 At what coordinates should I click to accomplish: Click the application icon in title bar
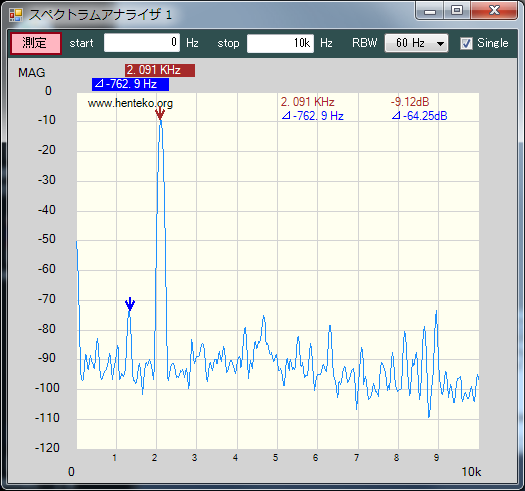tap(16, 15)
